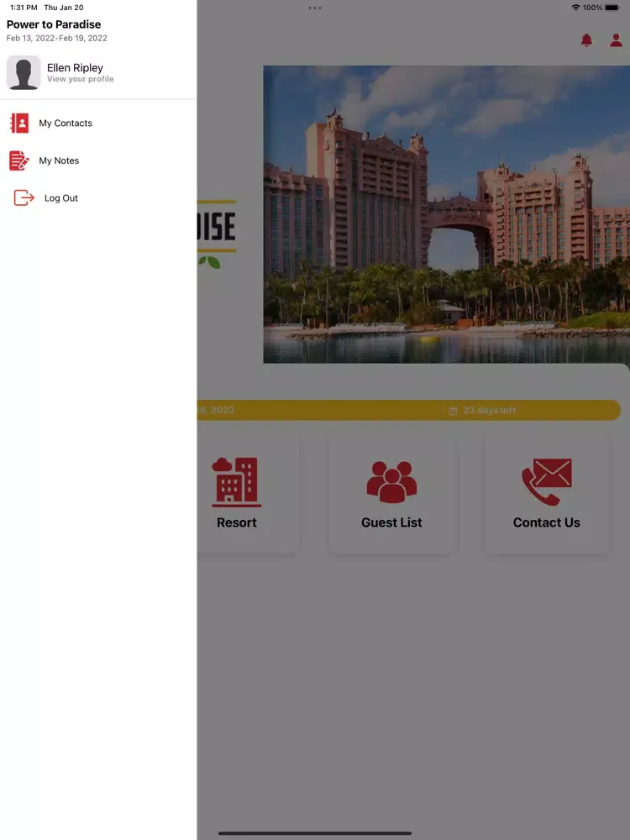Screen dimensions: 630x840
Task: Open Ellen Ripley's avatar picture
Action: click(x=24, y=73)
